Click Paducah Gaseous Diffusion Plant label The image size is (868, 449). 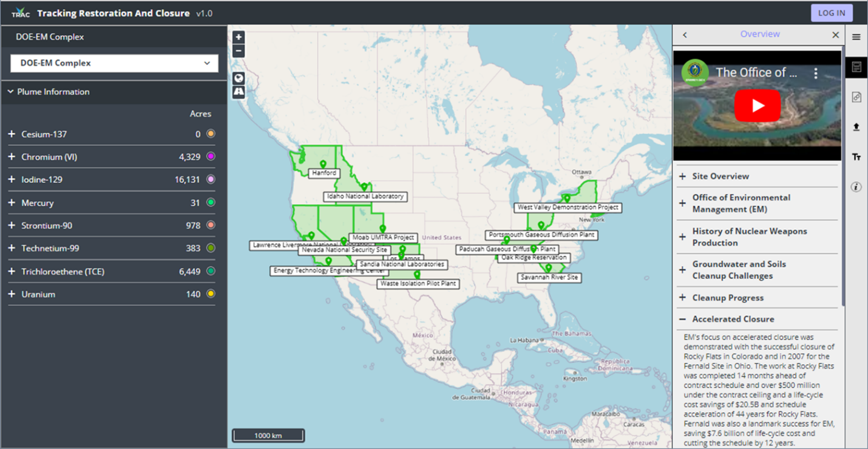pos(507,249)
